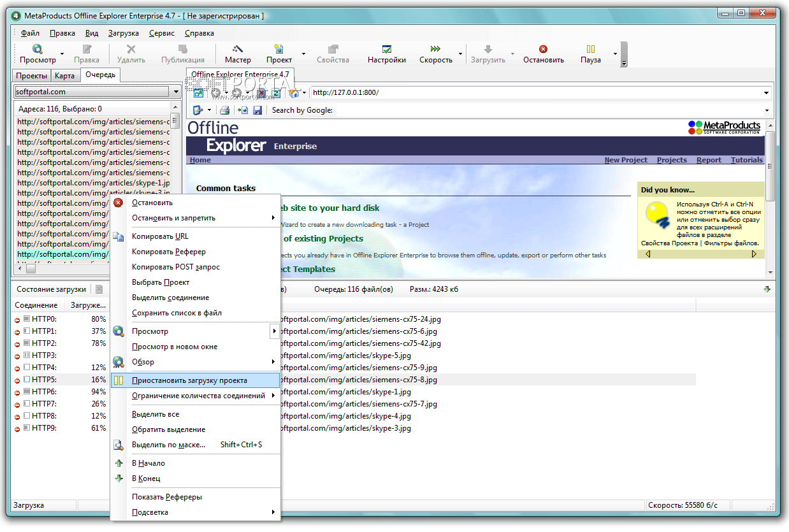Click the new browser window icon
789x532 pixels.
[198, 93]
